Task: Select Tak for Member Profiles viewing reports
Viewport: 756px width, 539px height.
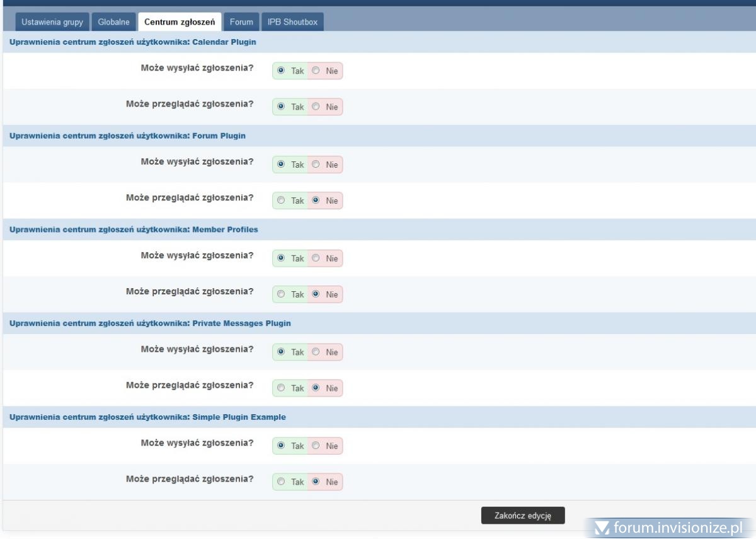Action: (281, 294)
